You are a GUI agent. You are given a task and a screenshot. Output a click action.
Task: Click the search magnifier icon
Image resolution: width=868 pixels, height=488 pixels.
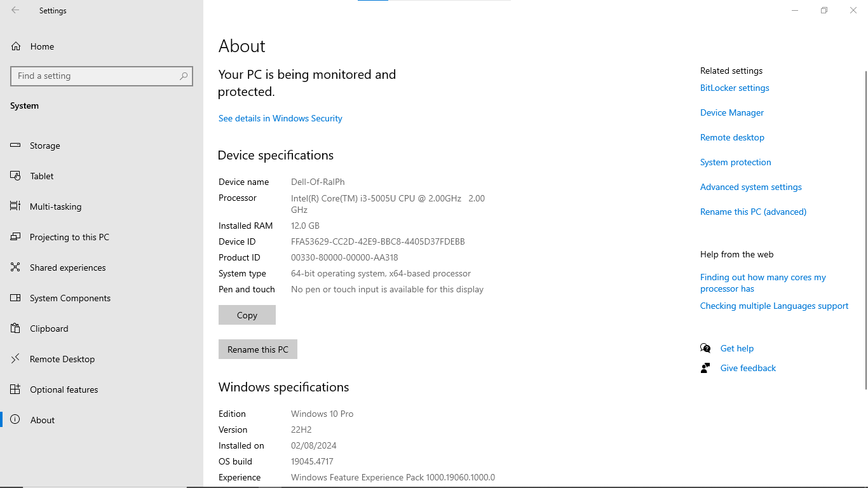click(184, 76)
